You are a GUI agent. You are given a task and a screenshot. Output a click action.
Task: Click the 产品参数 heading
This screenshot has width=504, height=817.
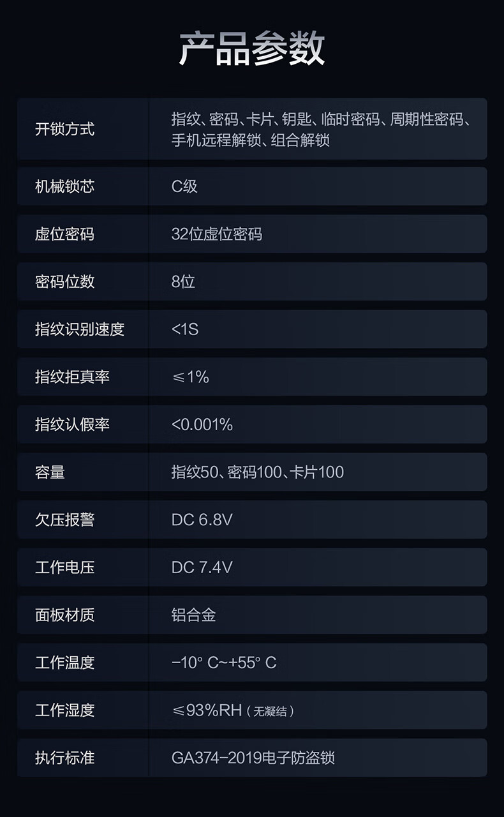pos(252,49)
